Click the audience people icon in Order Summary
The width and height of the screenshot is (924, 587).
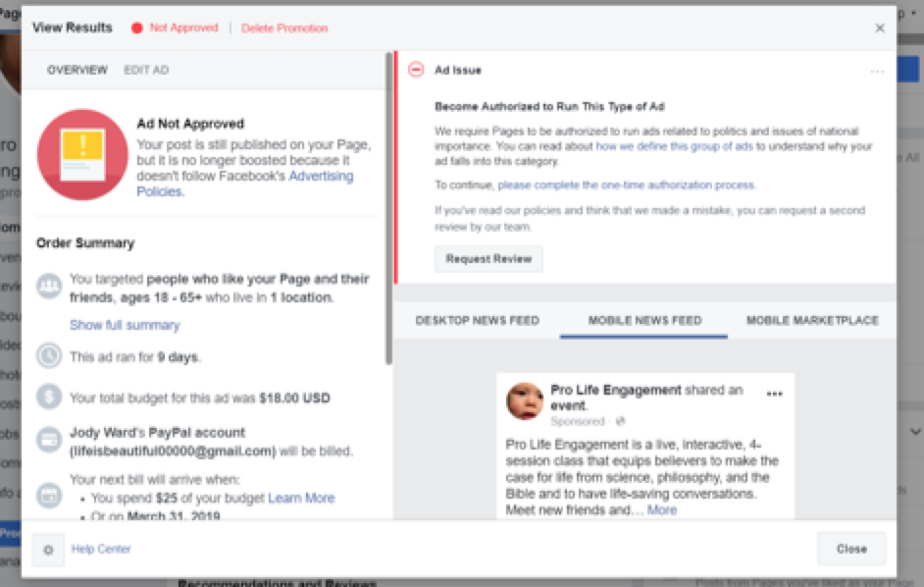[x=49, y=287]
